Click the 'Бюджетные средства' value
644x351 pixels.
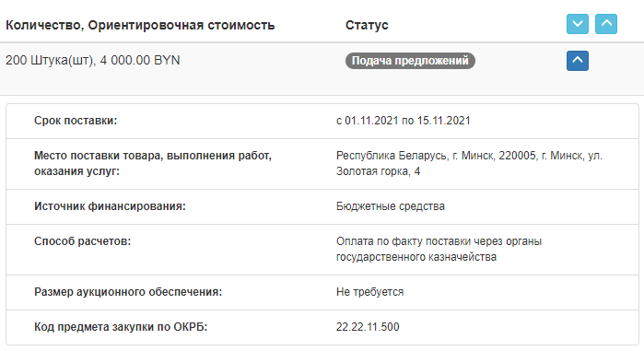pos(391,206)
